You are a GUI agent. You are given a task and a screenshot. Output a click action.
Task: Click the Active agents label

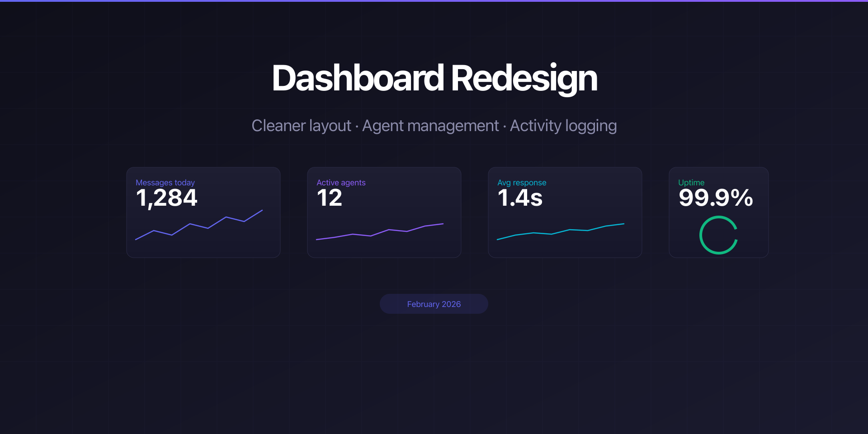click(341, 183)
